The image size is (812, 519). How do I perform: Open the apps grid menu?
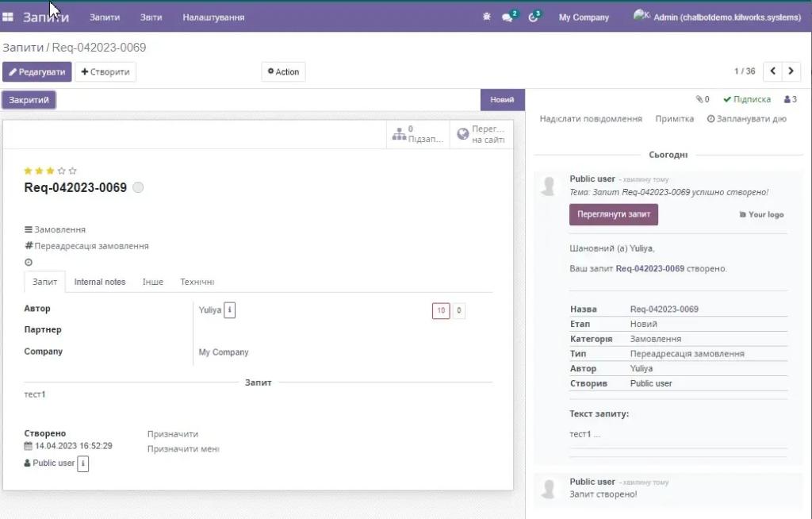[9, 16]
